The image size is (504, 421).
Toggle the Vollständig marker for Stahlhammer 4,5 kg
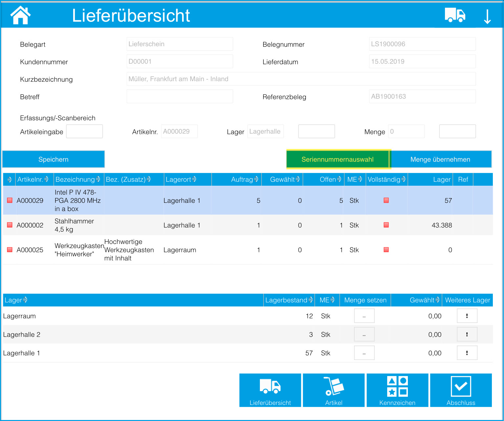pyautogui.click(x=386, y=225)
